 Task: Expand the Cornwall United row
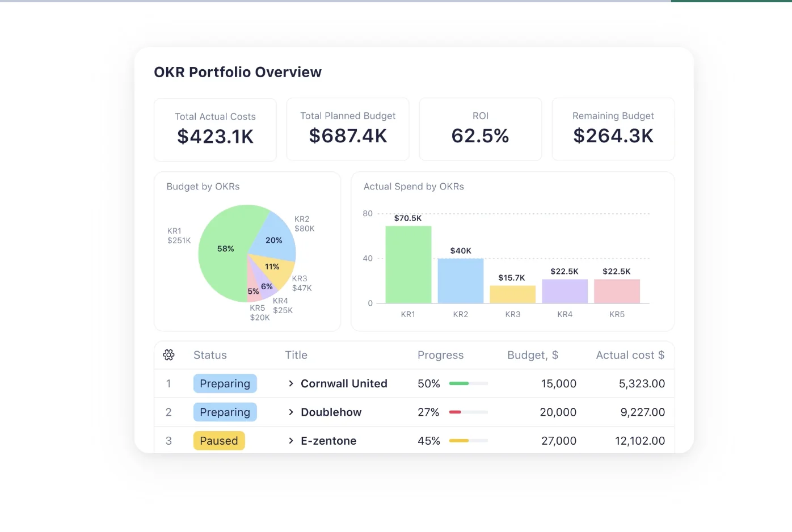point(291,383)
